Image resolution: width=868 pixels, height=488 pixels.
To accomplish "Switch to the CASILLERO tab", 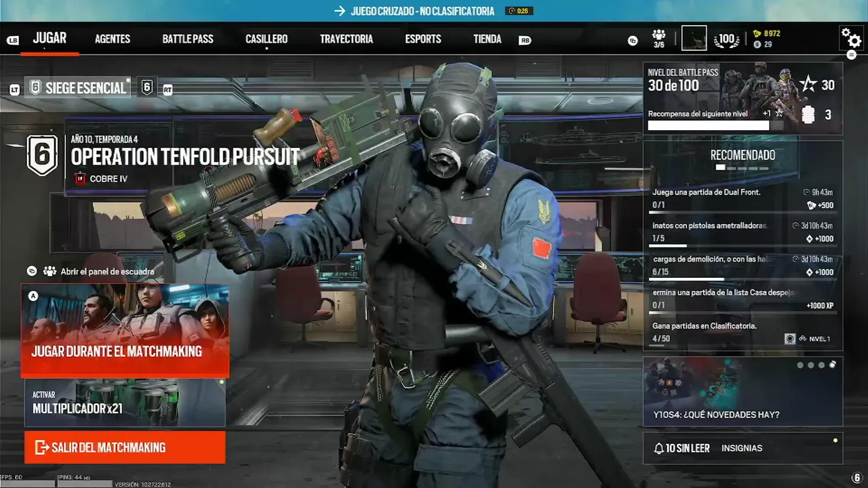I will 267,39.
